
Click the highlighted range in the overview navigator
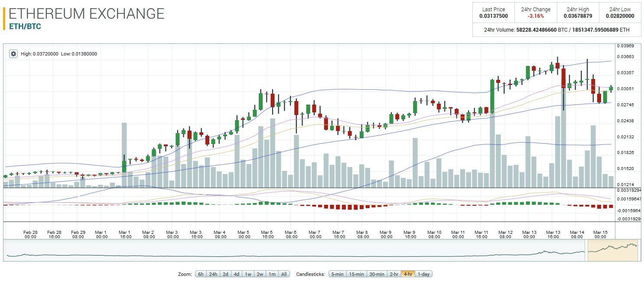pyautogui.click(x=612, y=250)
